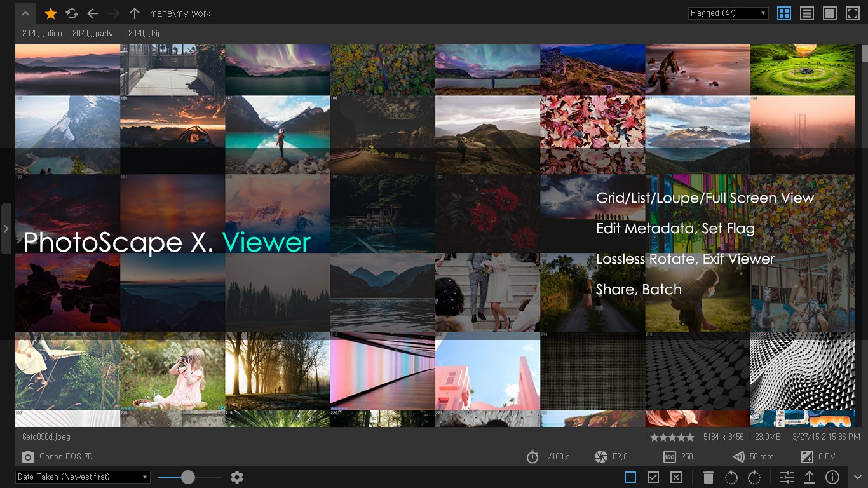
Task: Click the shutter speed timer icon
Action: 532,457
